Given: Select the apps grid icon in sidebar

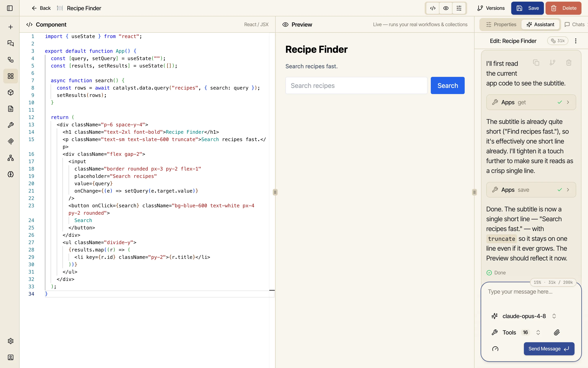Looking at the screenshot, I should (x=10, y=76).
